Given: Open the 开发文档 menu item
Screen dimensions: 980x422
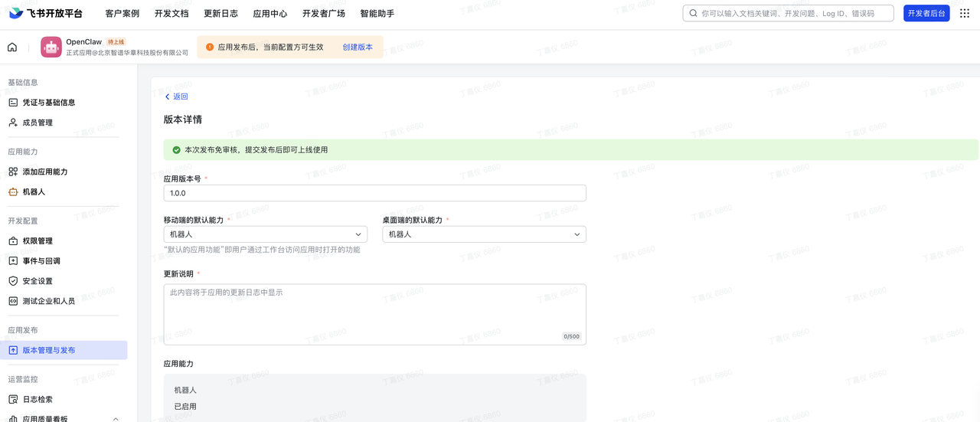Looking at the screenshot, I should point(171,14).
